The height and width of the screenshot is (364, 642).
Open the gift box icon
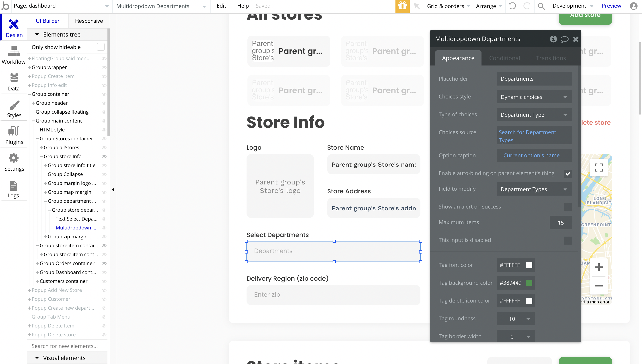[x=402, y=6]
